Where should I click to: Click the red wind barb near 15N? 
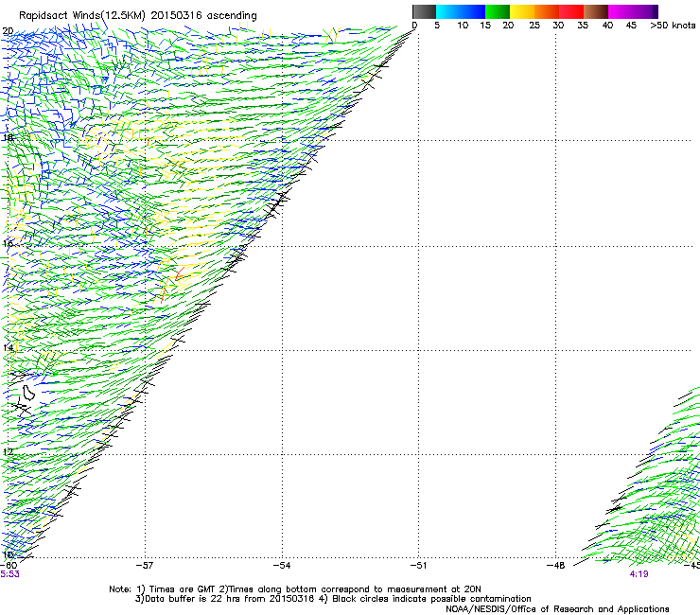coord(179,274)
